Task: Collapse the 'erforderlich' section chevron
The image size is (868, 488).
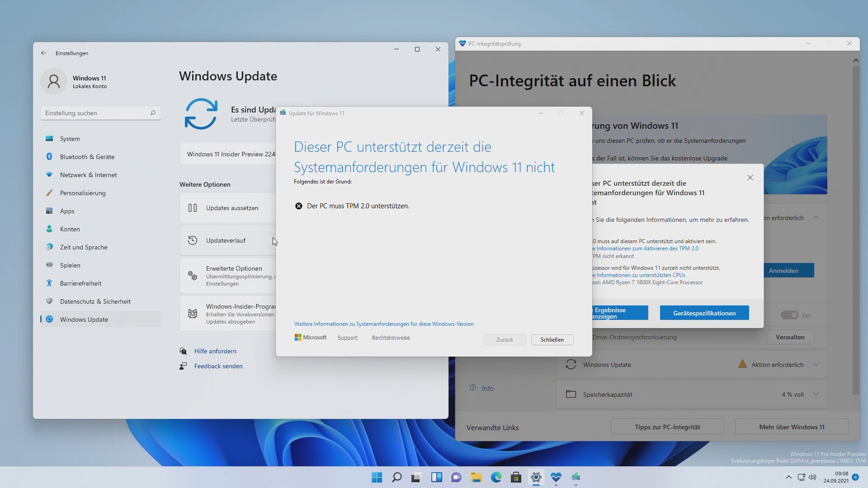Action: pos(816,218)
